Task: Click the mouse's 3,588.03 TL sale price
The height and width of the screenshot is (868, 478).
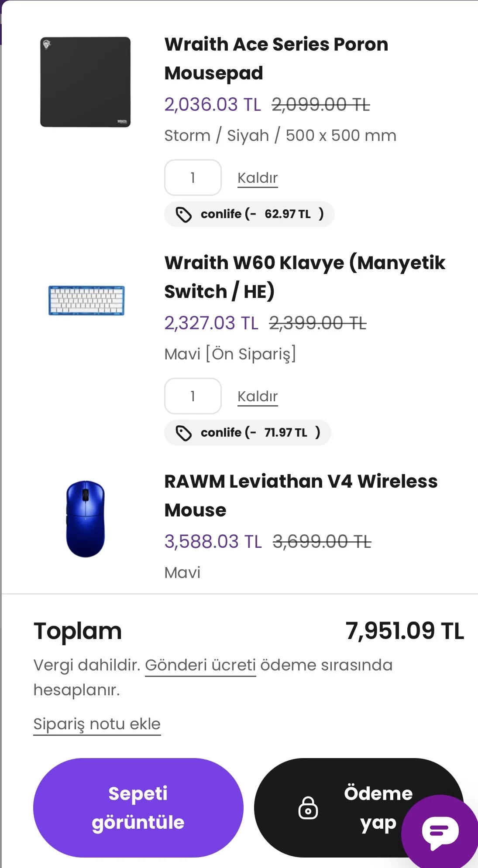Action: coord(213,542)
